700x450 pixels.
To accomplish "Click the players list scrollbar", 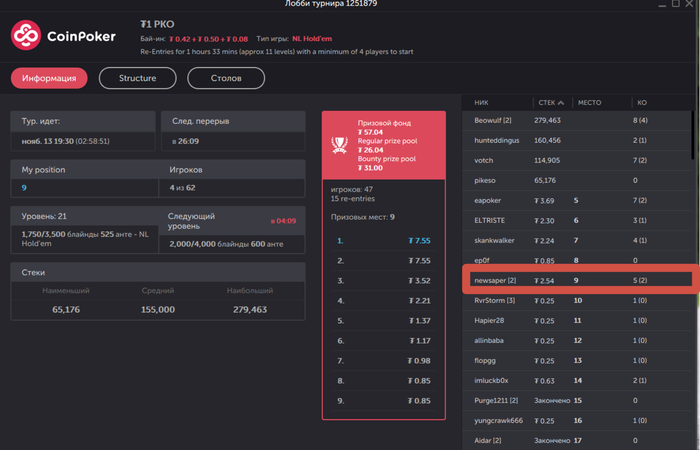I will click(693, 135).
